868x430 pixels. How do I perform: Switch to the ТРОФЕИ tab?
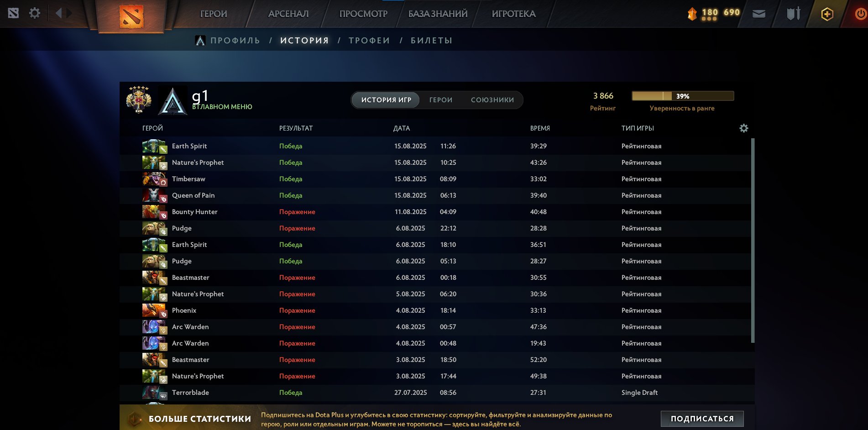click(x=369, y=40)
